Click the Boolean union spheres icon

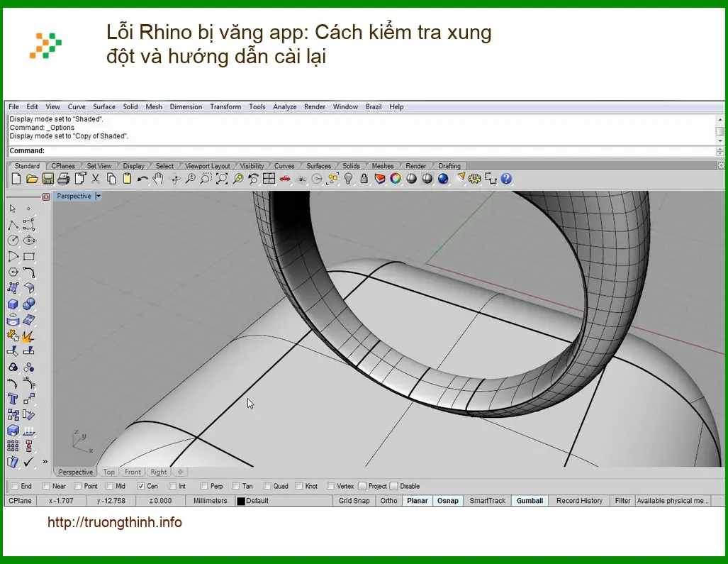tap(29, 304)
